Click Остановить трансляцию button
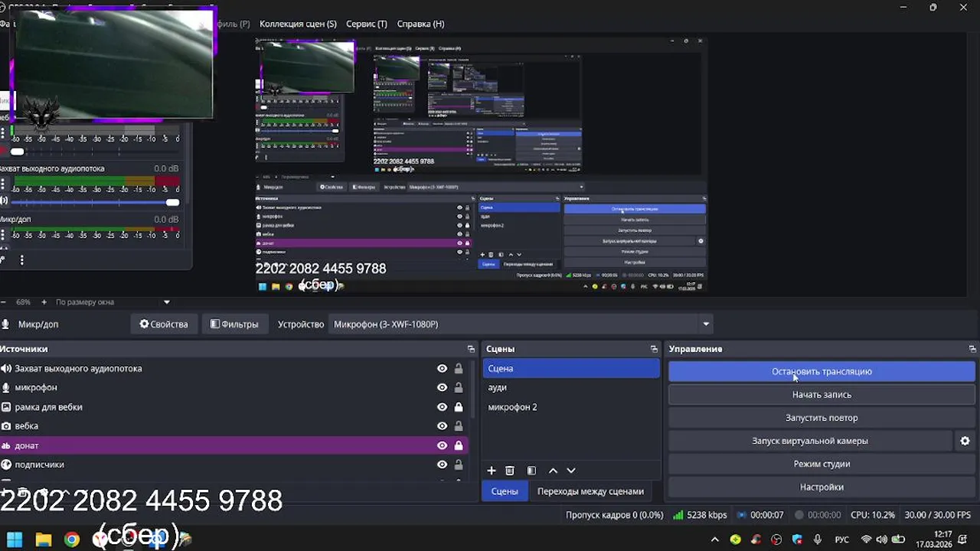The width and height of the screenshot is (980, 551). [x=822, y=371]
